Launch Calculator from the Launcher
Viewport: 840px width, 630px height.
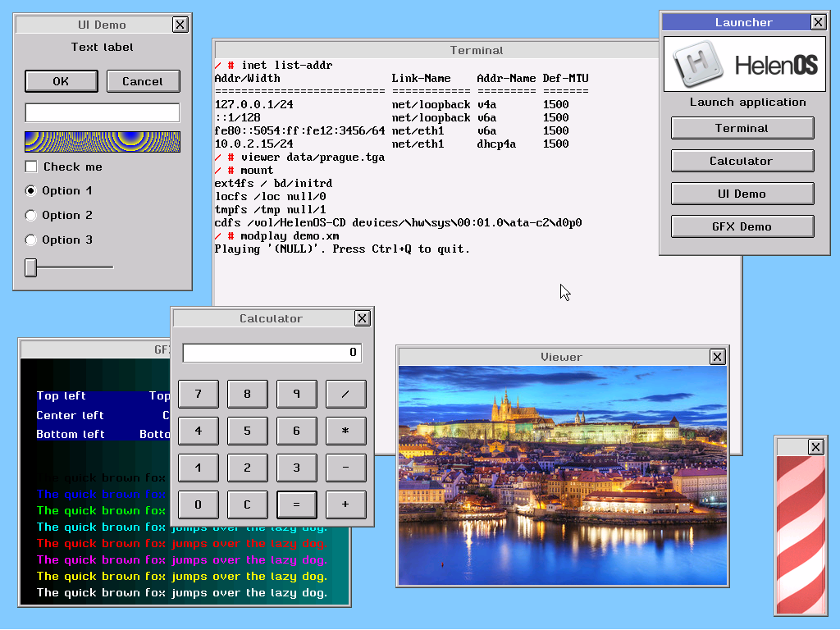[x=742, y=161]
